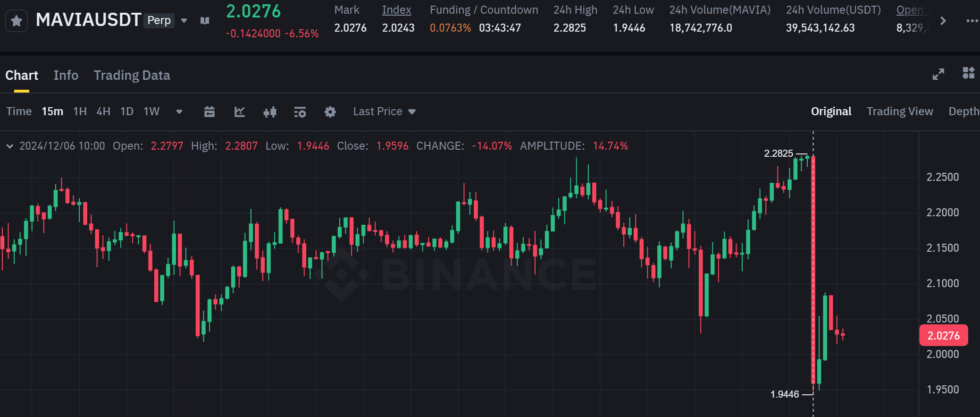Select the 15m interval

[52, 111]
